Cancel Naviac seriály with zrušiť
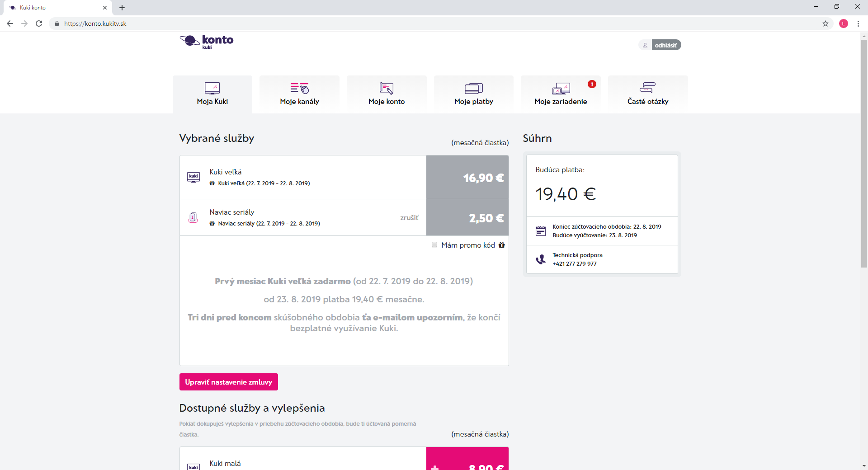Screen dimensions: 868x470 click(409, 218)
